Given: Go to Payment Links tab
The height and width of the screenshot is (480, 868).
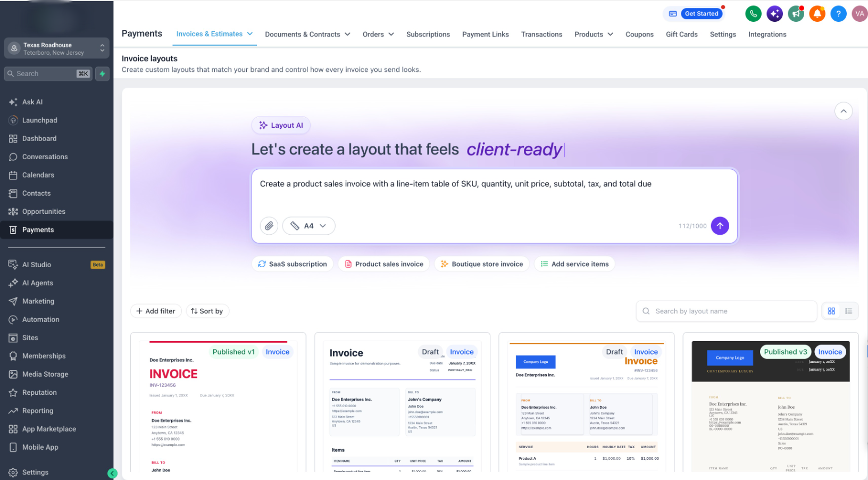Looking at the screenshot, I should point(486,35).
